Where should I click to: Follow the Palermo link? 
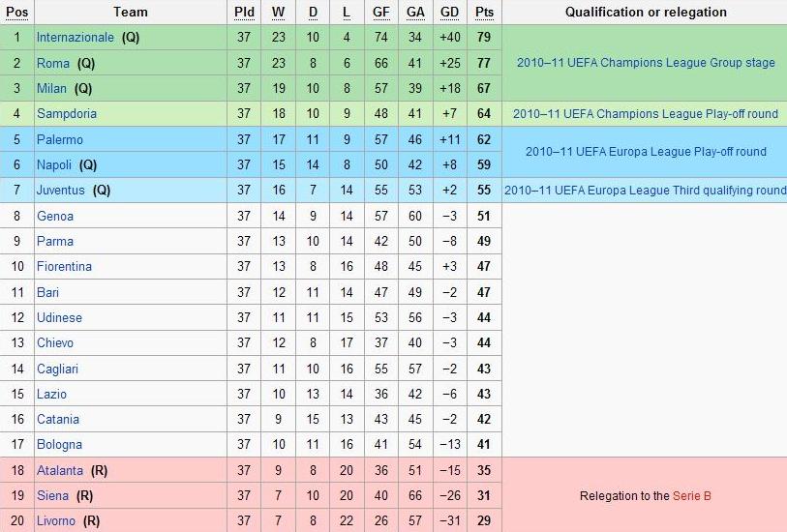(x=60, y=139)
